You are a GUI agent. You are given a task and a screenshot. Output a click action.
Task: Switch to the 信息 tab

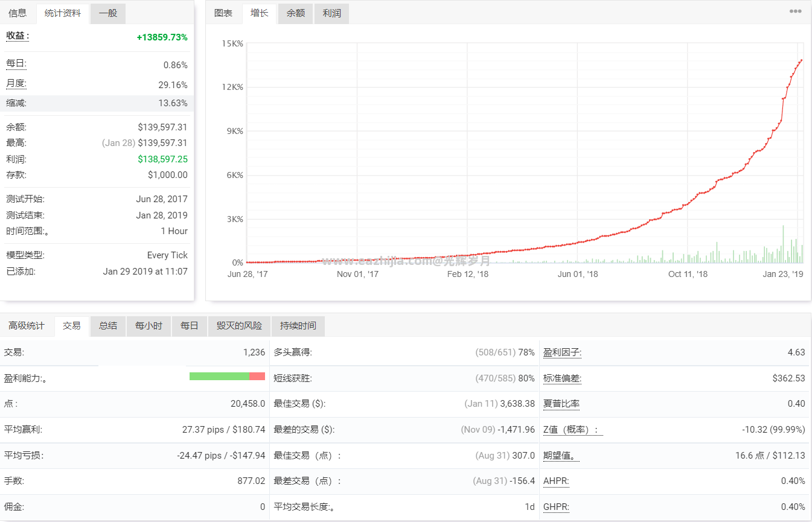18,13
